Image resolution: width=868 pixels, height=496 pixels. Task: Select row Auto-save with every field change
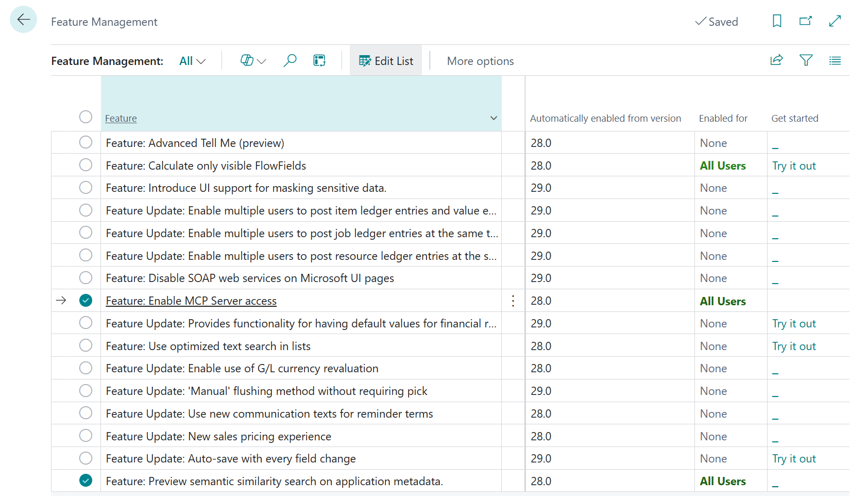coord(86,458)
